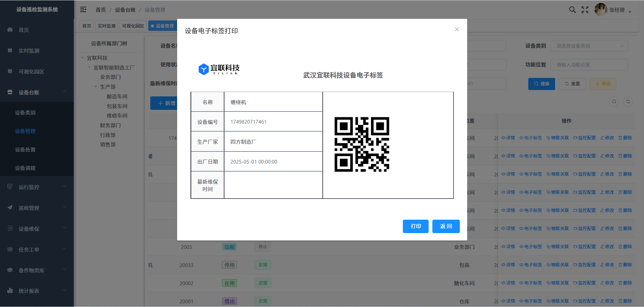Click the 张经理 user avatar

[600, 10]
